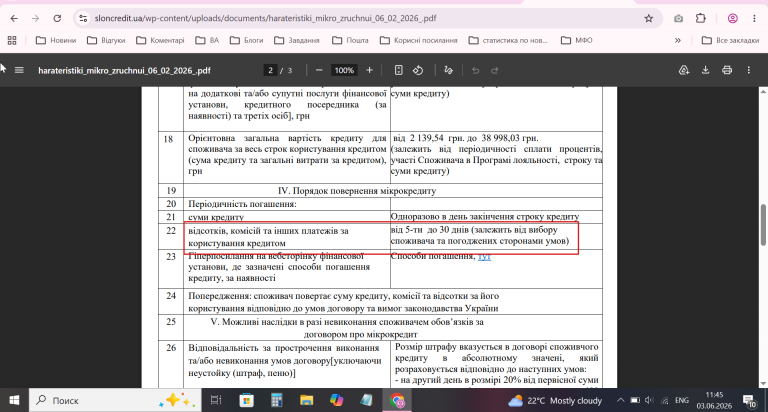The image size is (768, 412).
Task: Click row number 24 in the table
Action: [170, 296]
